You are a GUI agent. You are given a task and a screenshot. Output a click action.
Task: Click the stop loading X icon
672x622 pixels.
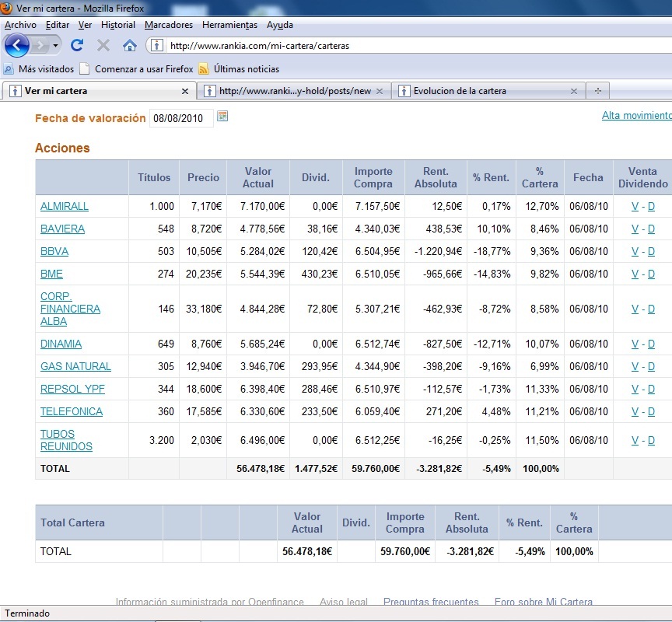tap(103, 45)
